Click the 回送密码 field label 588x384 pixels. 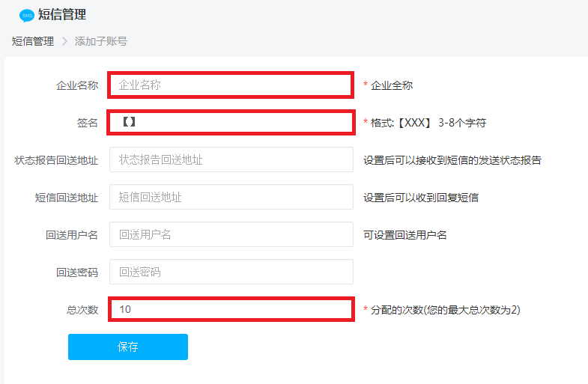coord(77,272)
